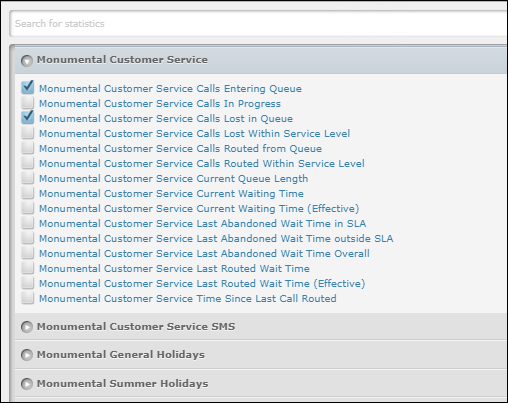The width and height of the screenshot is (508, 403).
Task: Click Monumental Customer Service section title
Action: (x=122, y=60)
